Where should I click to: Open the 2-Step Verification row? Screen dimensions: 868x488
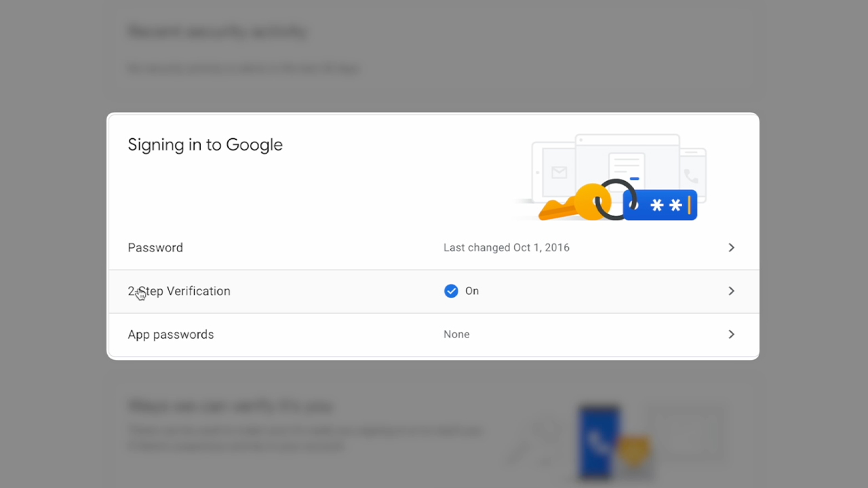[433, 291]
